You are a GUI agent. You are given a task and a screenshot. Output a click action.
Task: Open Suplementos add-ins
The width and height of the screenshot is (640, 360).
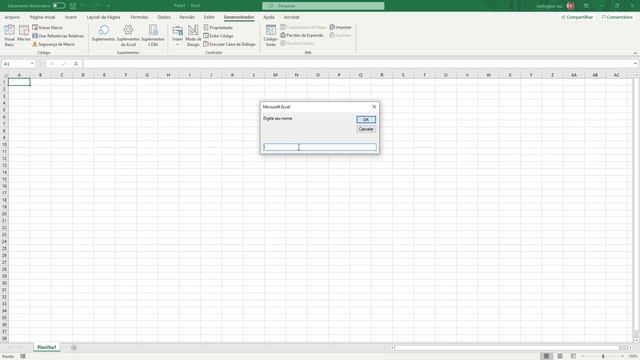click(103, 33)
